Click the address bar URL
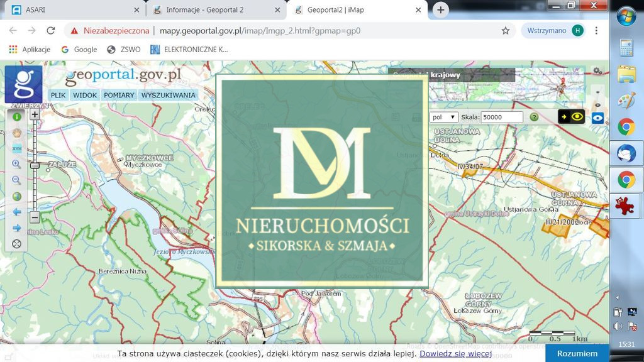 [260, 31]
